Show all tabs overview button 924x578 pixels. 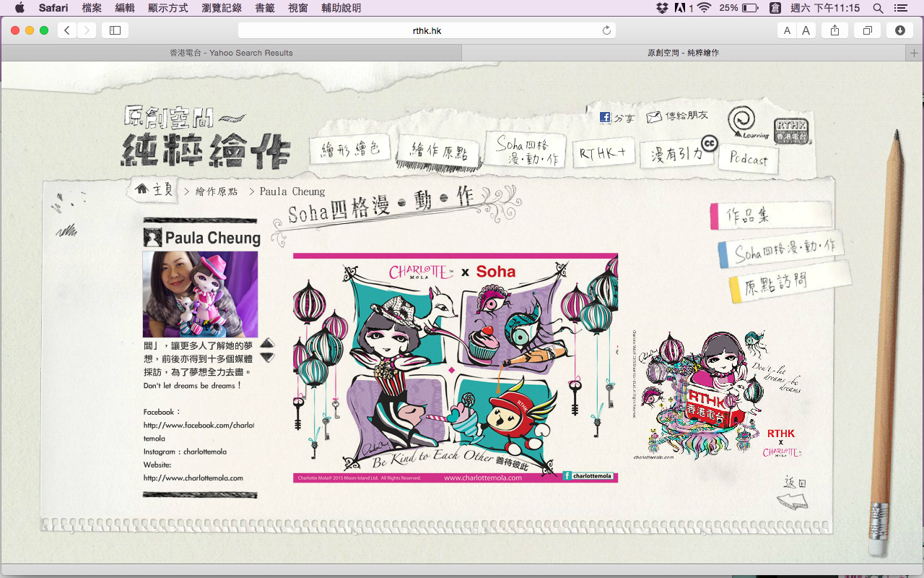(x=867, y=30)
